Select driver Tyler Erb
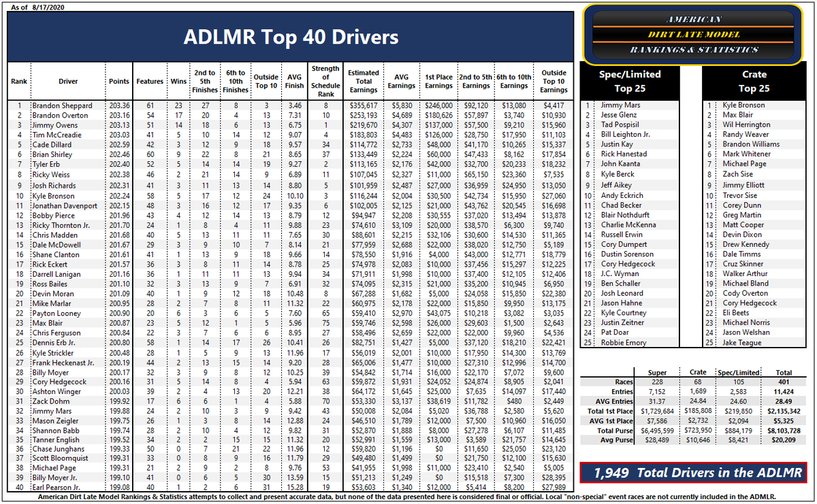817x504 pixels. (47, 165)
